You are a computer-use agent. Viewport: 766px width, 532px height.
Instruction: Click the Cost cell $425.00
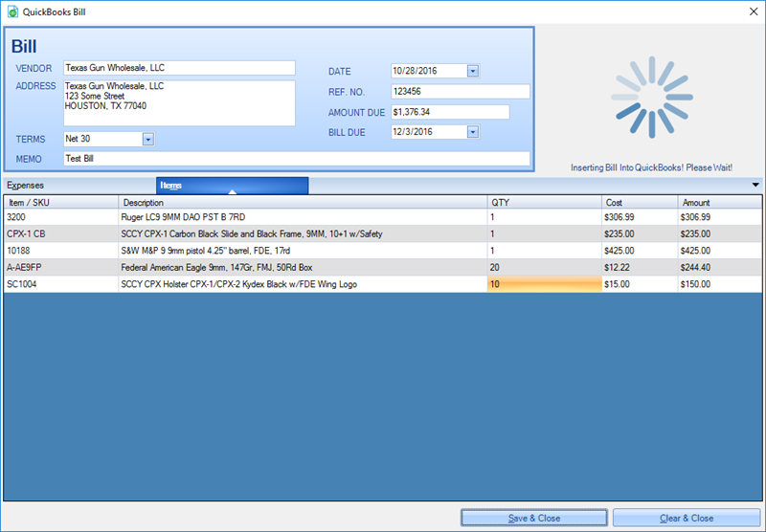(640, 251)
